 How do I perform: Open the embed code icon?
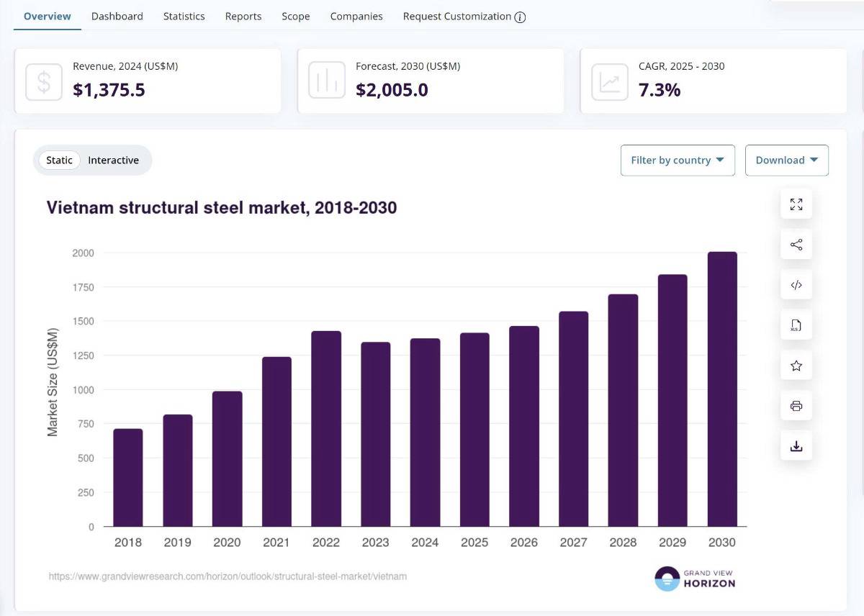(796, 285)
